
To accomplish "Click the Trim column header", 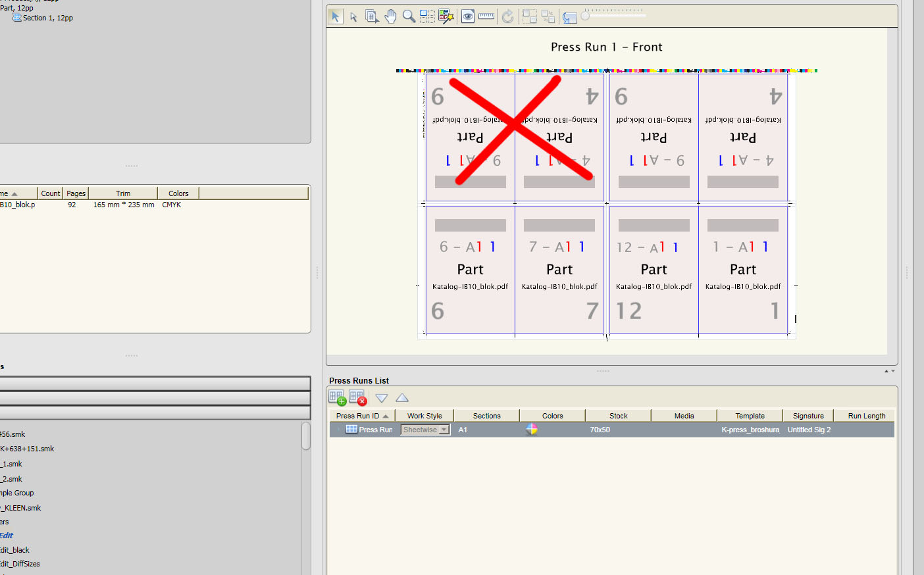I will [123, 193].
